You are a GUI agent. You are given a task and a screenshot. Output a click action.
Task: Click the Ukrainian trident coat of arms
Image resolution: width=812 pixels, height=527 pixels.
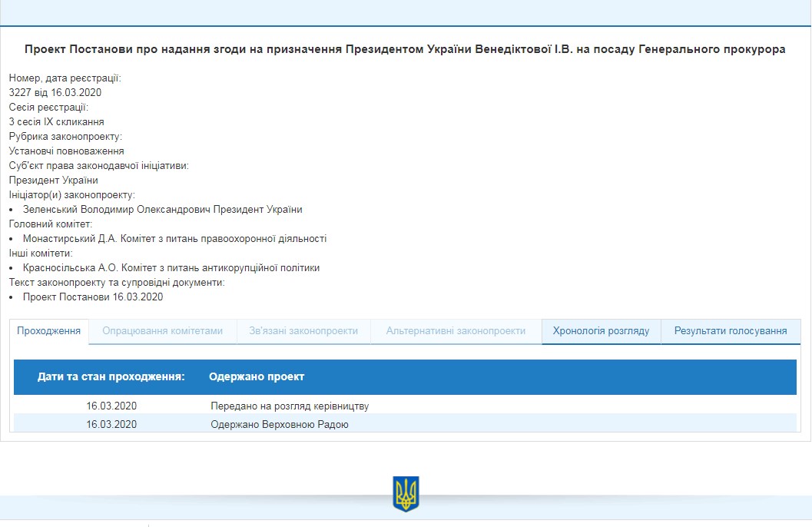coord(406,494)
